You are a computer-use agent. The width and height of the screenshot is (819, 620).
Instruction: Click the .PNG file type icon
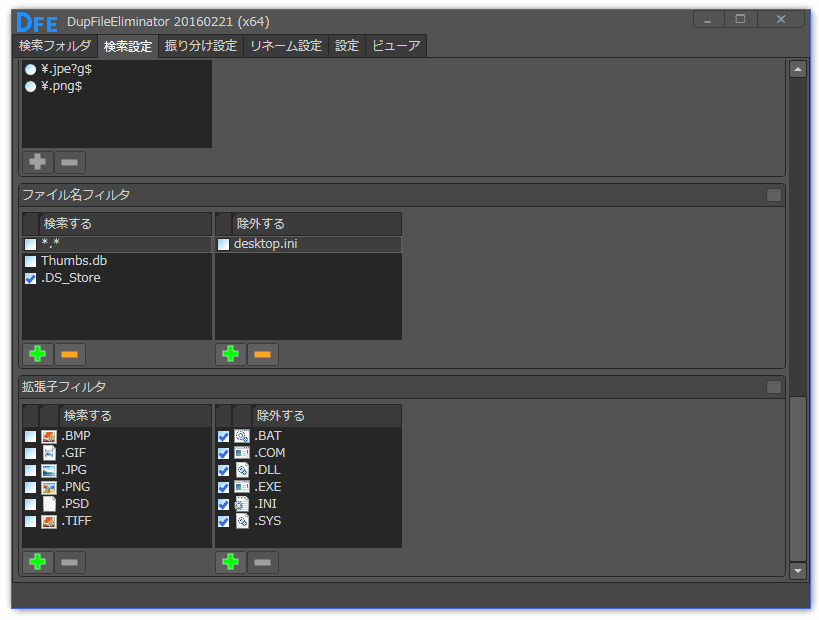coord(49,487)
